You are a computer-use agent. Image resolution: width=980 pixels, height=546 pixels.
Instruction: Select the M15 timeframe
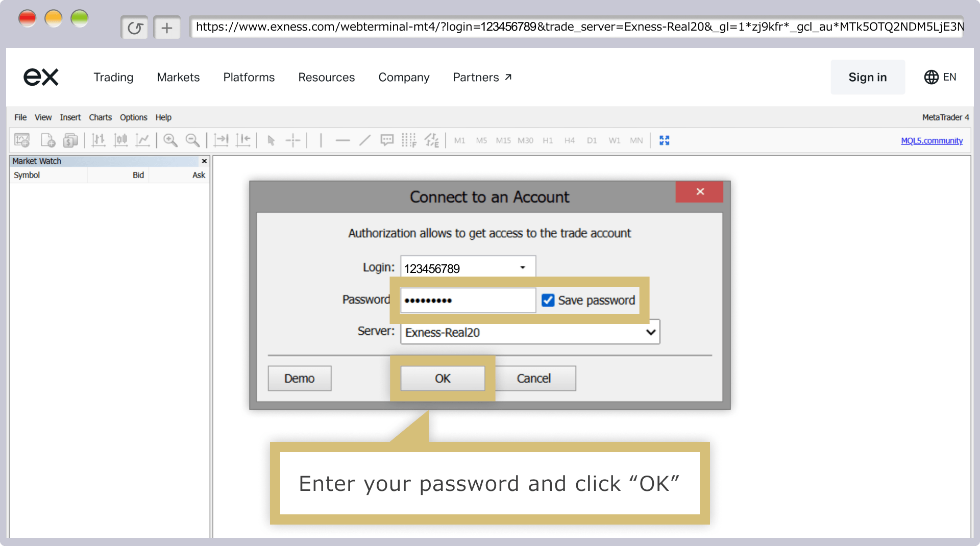(503, 140)
